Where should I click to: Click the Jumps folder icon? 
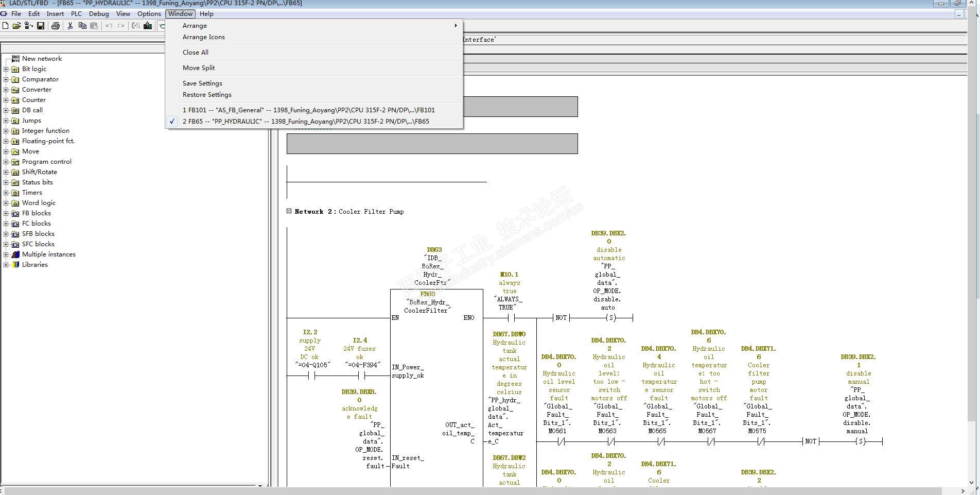click(x=15, y=121)
